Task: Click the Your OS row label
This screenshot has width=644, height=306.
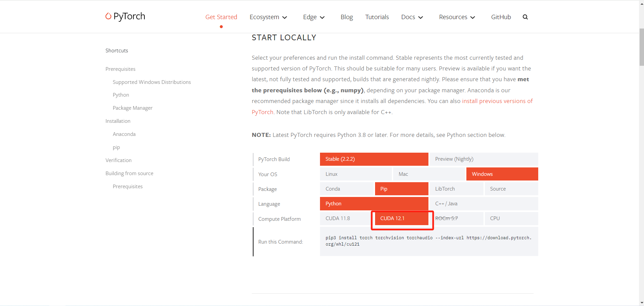Action: (x=268, y=174)
